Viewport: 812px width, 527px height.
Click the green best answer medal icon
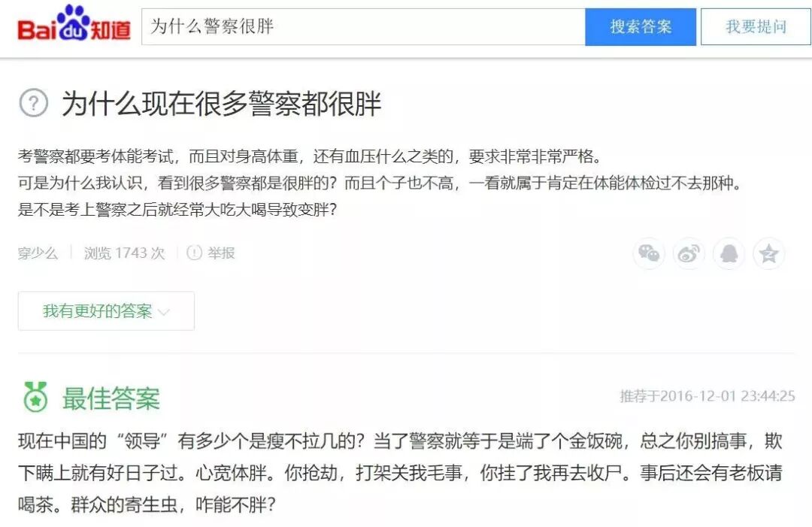(x=35, y=397)
